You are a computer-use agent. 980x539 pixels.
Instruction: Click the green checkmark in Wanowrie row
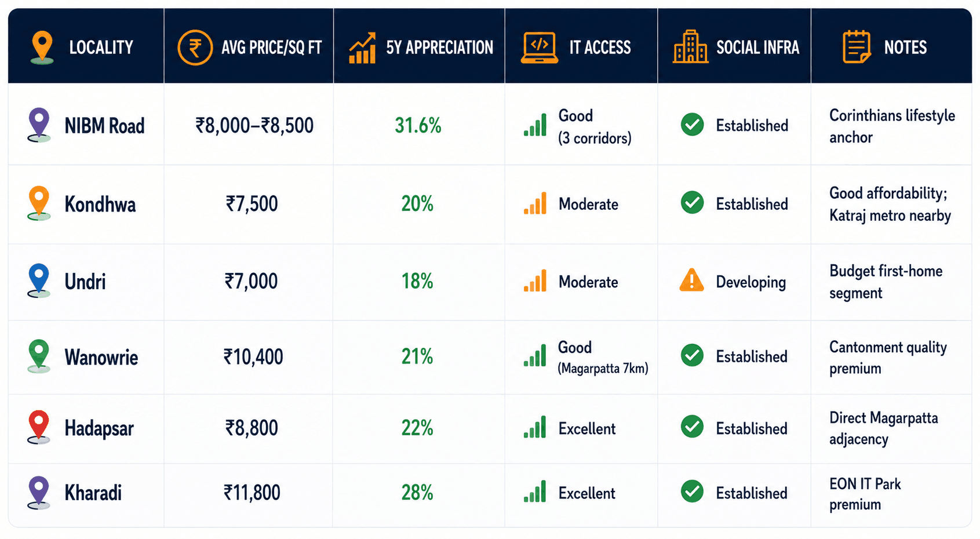pos(692,355)
